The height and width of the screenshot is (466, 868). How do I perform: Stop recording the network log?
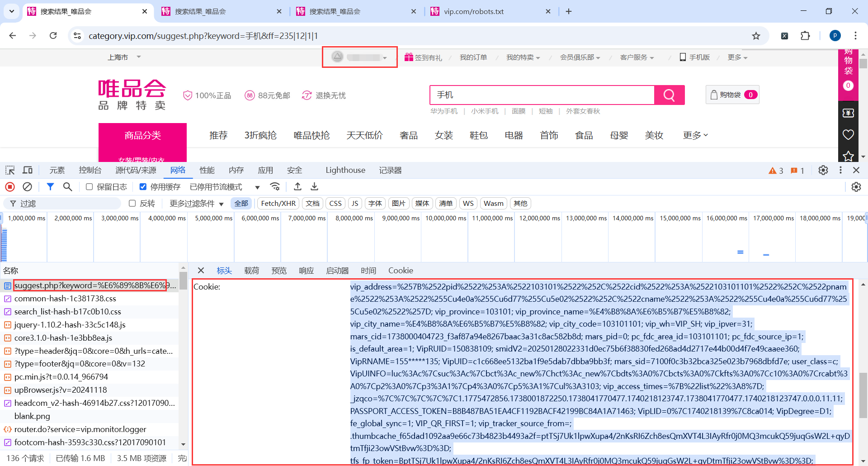coord(10,186)
